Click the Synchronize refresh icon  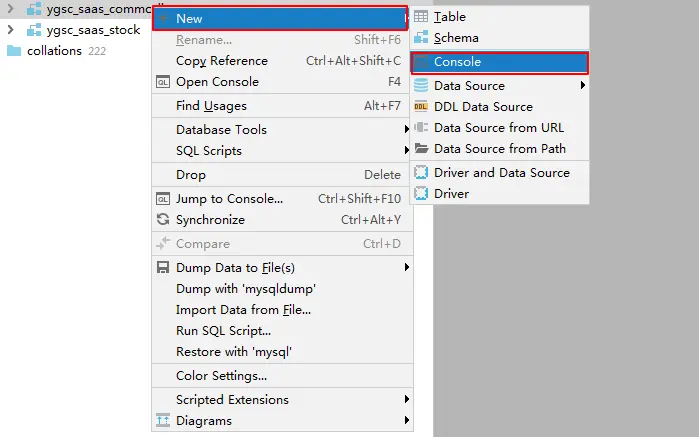[x=163, y=219]
